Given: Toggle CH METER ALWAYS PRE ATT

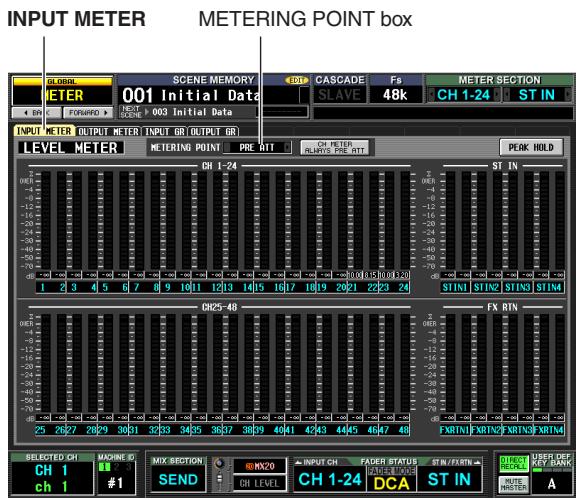Looking at the screenshot, I should (x=335, y=148).
